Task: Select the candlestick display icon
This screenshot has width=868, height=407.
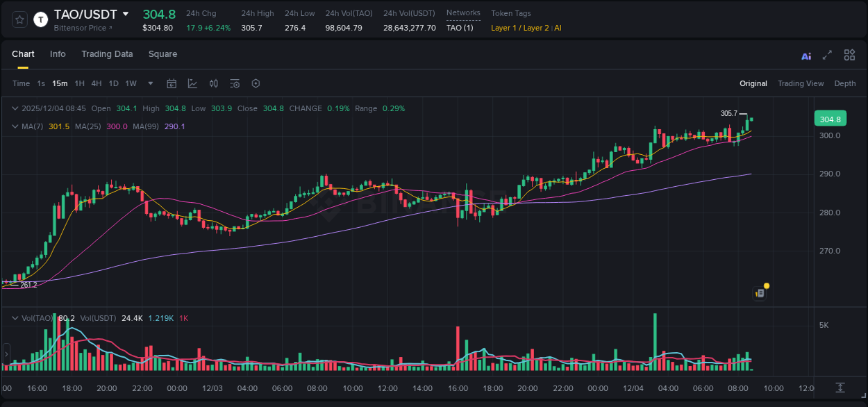Action: tap(213, 83)
